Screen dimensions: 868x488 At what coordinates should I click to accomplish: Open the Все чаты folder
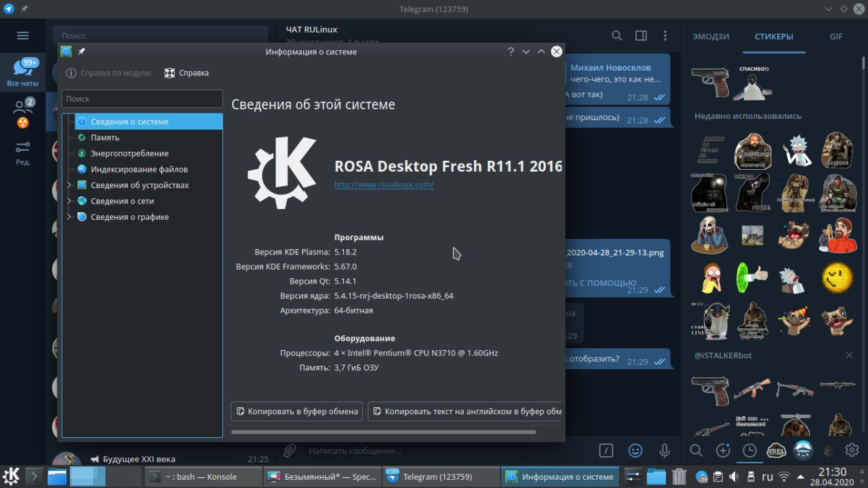click(x=22, y=73)
